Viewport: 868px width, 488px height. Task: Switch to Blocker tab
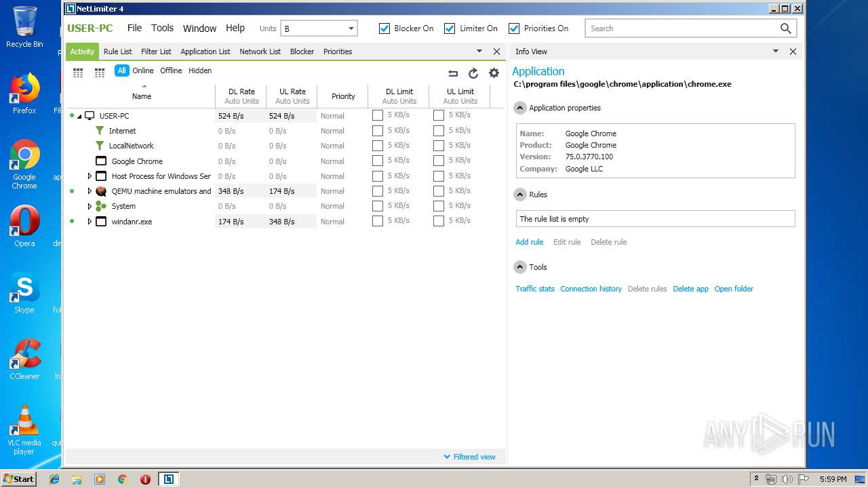pyautogui.click(x=302, y=52)
